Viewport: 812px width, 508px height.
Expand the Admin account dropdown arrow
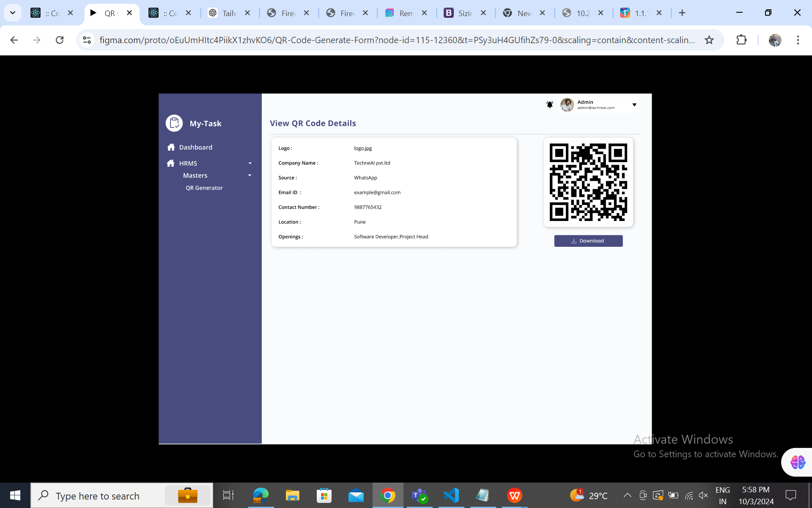(634, 105)
